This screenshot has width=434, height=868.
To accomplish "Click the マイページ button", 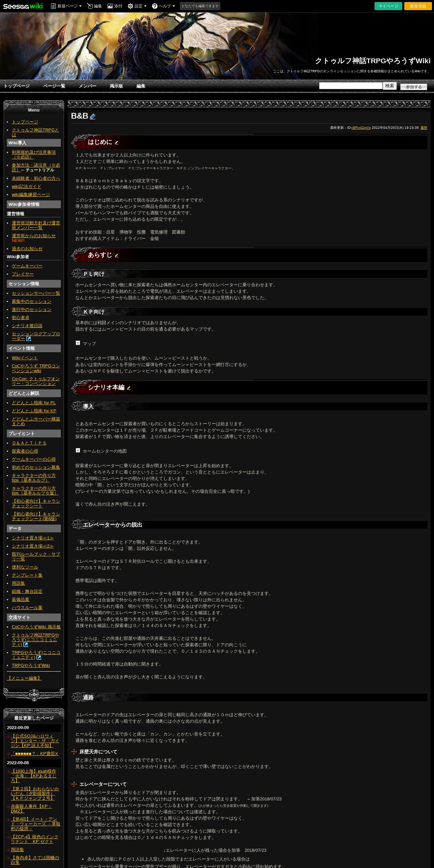I will 388,6.
